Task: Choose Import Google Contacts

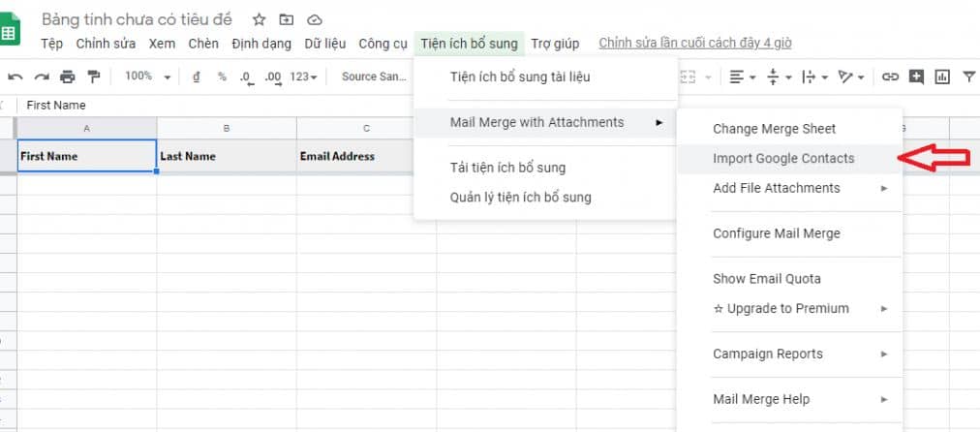Action: (790, 159)
